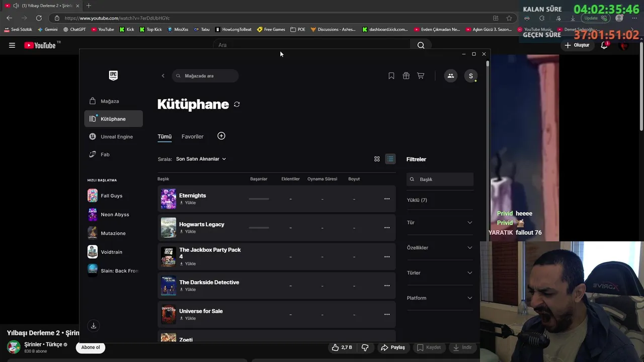
Task: Open the shopping cart icon
Action: pos(421,76)
